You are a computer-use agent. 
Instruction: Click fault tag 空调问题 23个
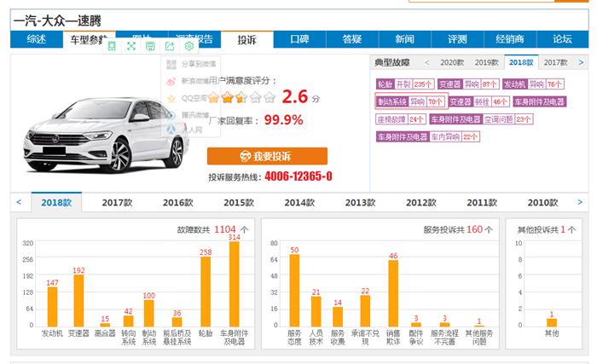coord(481,119)
